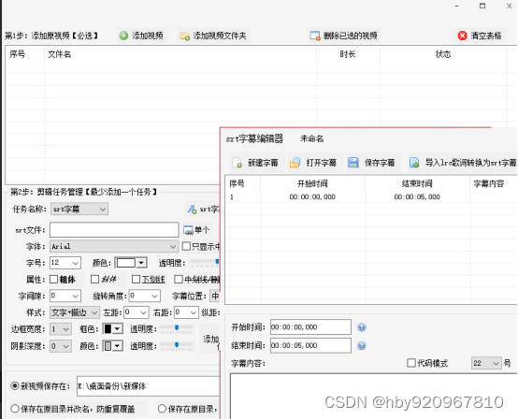Viewport: 518px width, 420px height.
Task: Adjust the shadow transparency (透明度) slider
Action: click(177, 344)
